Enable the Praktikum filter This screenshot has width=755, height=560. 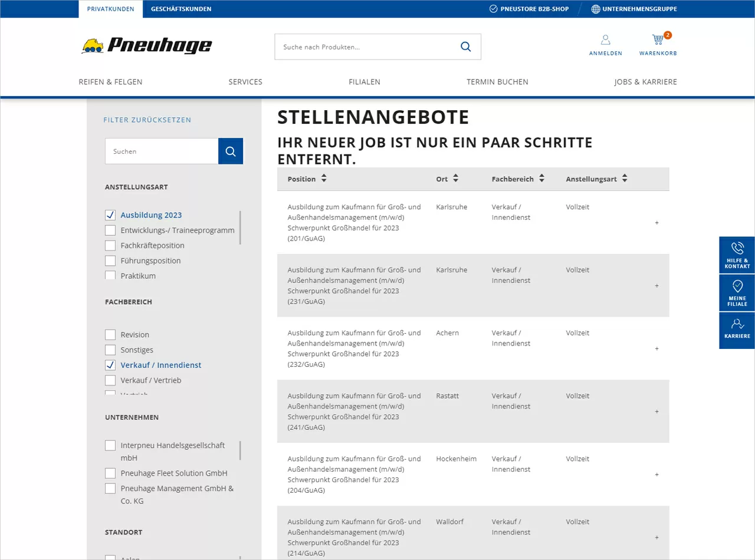[110, 275]
